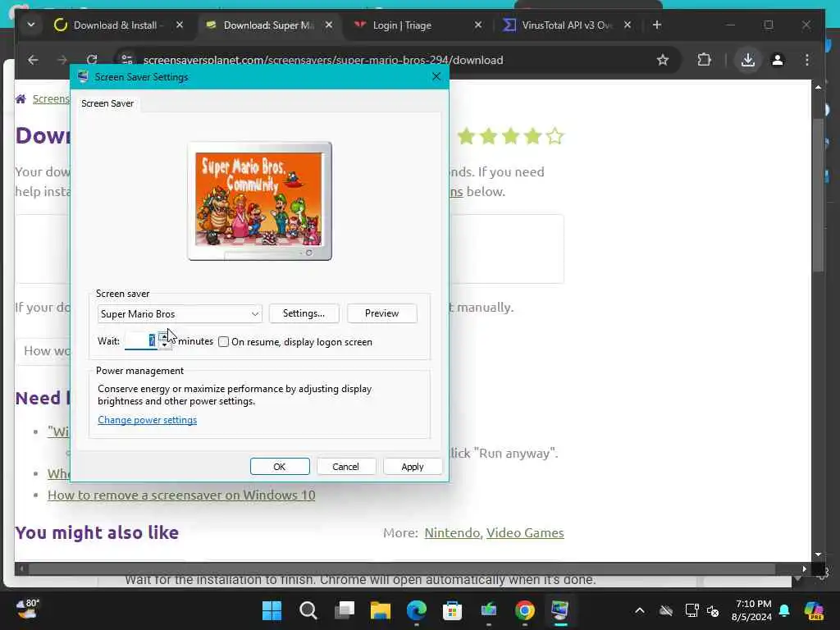Click Preview button for Super Mario Bros
Screen dimensions: 840x630
click(381, 313)
